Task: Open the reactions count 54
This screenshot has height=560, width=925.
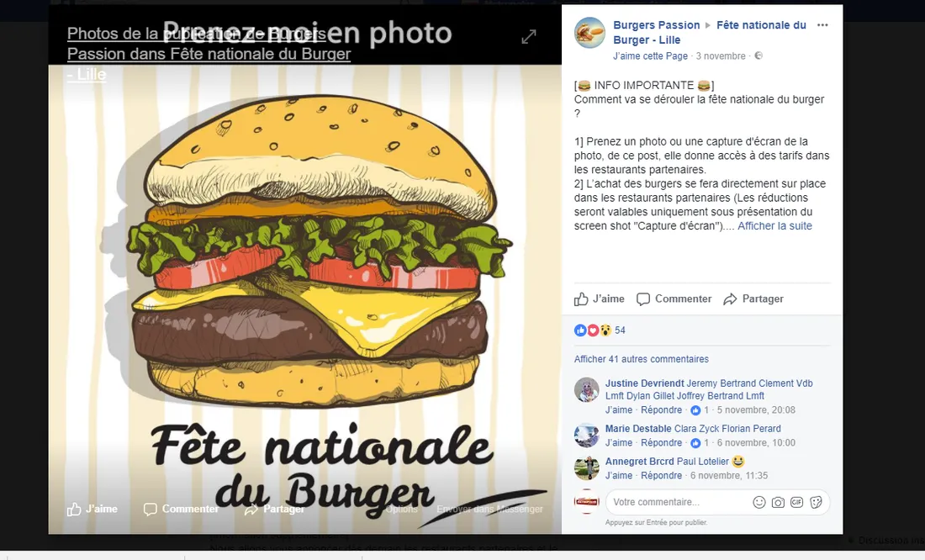Action: (x=620, y=330)
